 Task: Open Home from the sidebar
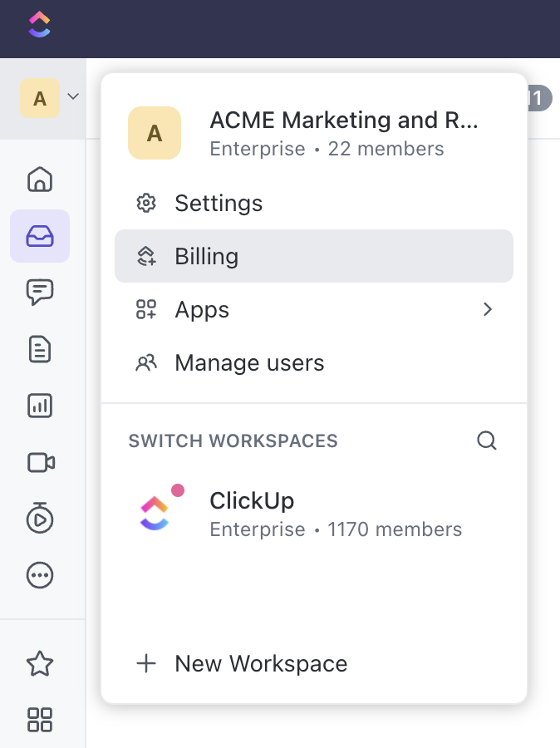[40, 179]
